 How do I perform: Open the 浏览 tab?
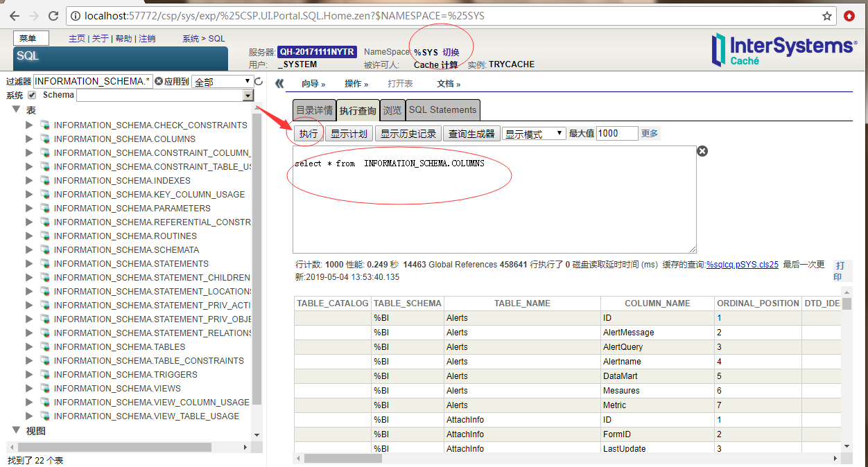392,109
